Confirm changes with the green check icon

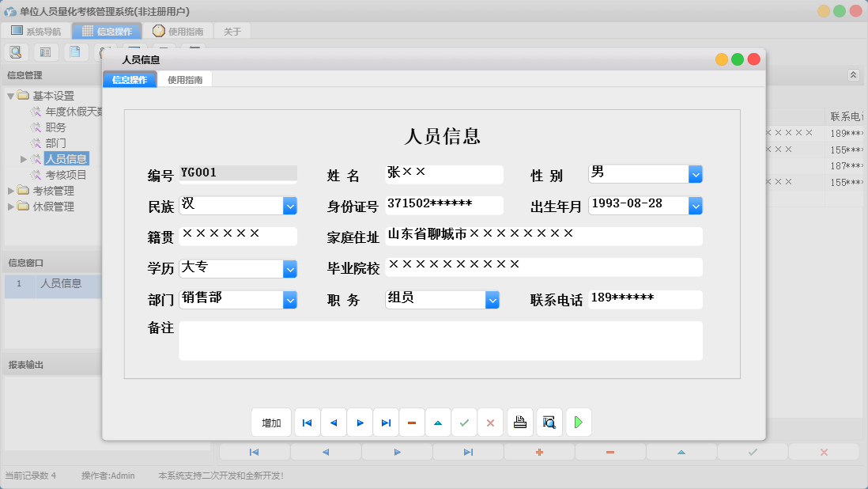464,422
